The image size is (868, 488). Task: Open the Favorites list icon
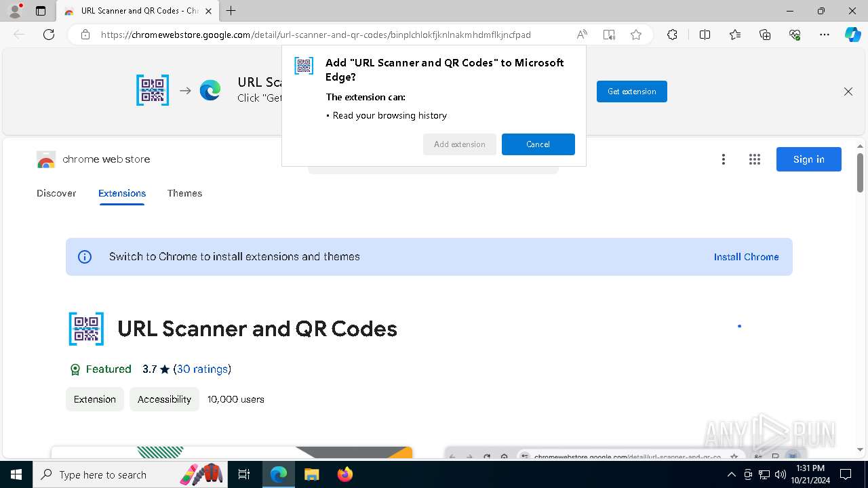pyautogui.click(x=735, y=35)
